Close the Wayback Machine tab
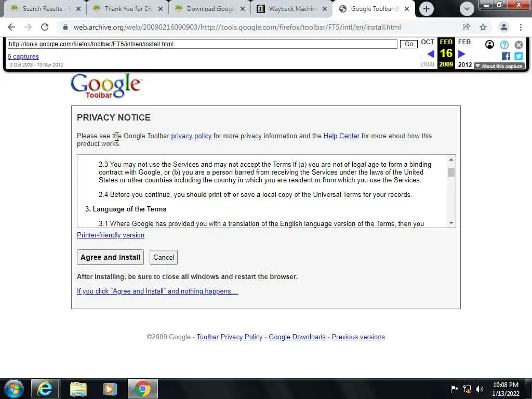This screenshot has width=532, height=399. click(325, 9)
